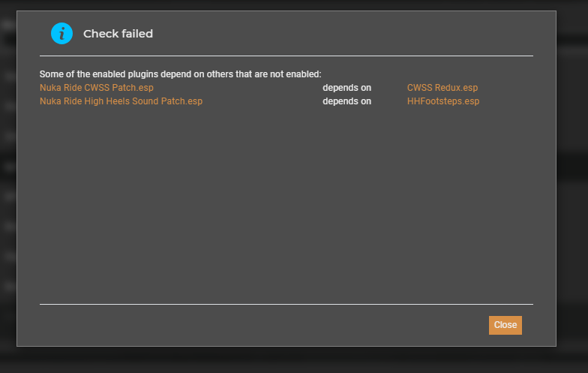
Task: Click depends on text in CWSS row
Action: pos(346,88)
